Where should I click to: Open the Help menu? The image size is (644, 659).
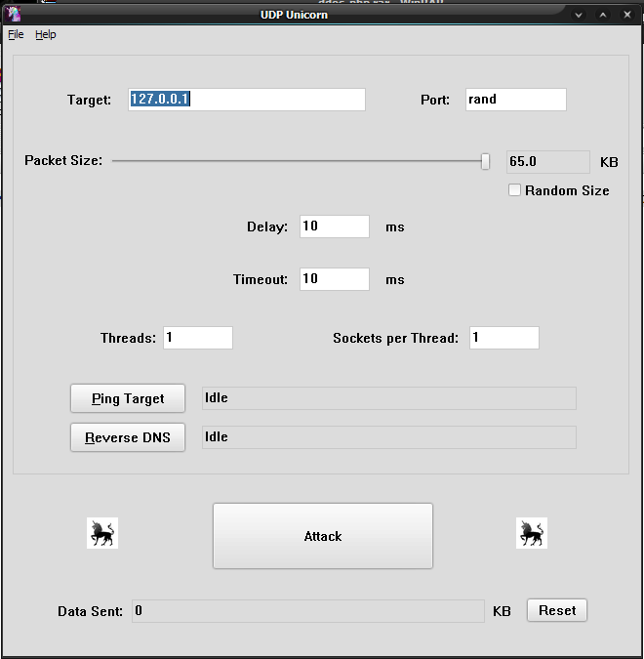tap(46, 34)
